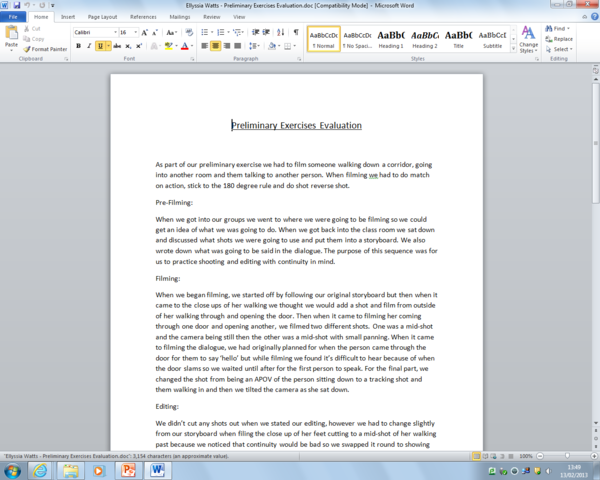Open the numbering list dropdown
The height and width of the screenshot is (480, 600).
pos(228,32)
